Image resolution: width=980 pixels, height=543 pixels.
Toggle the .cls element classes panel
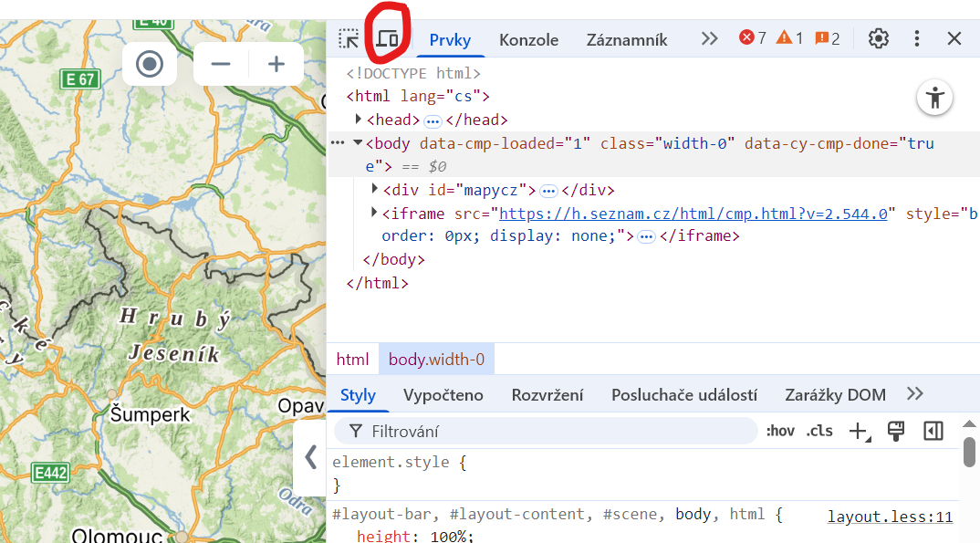pyautogui.click(x=819, y=431)
